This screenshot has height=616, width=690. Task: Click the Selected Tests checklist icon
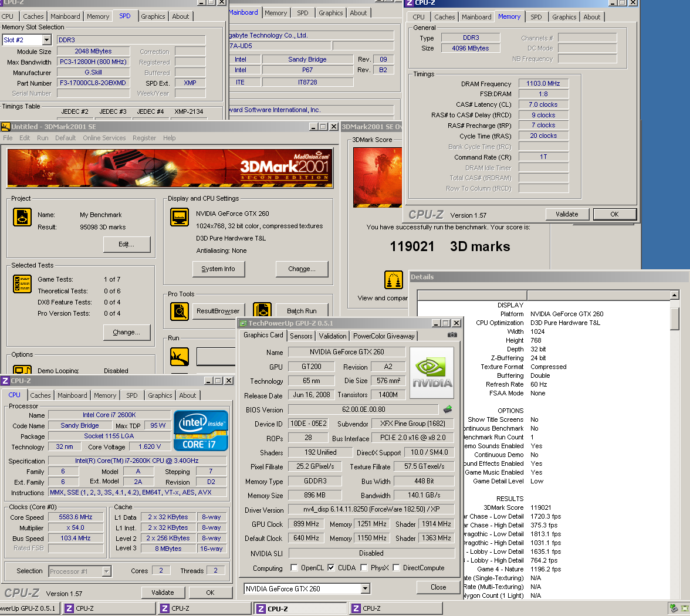point(22,284)
